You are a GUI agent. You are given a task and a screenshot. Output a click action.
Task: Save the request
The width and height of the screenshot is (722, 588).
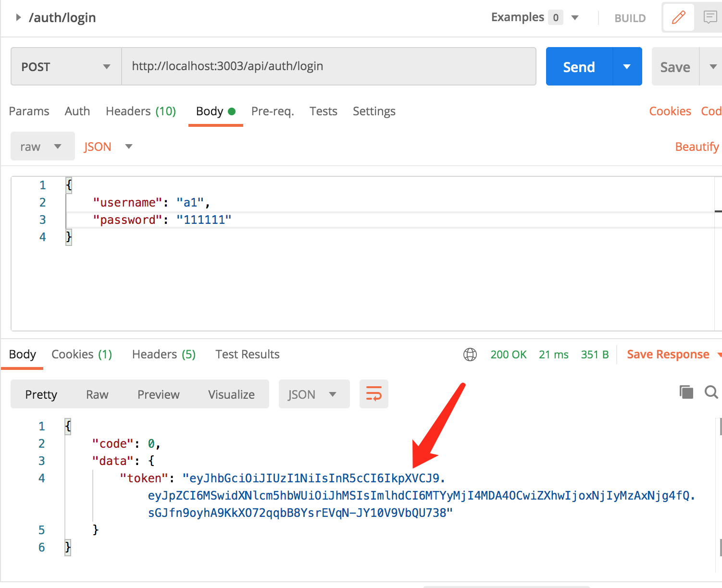point(675,67)
